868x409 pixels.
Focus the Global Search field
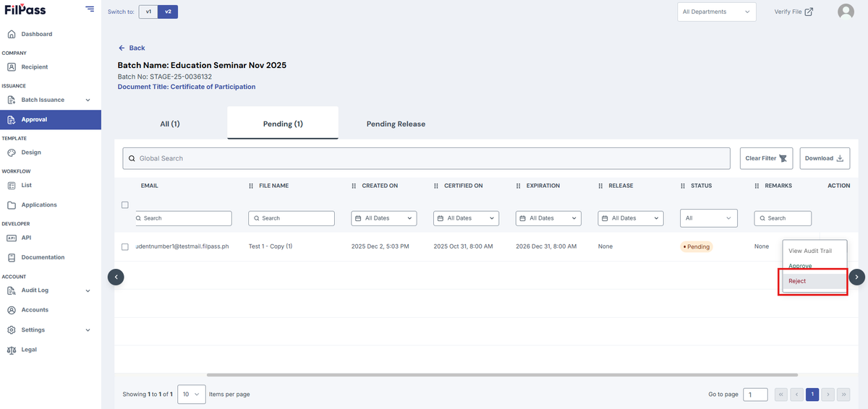coord(426,158)
